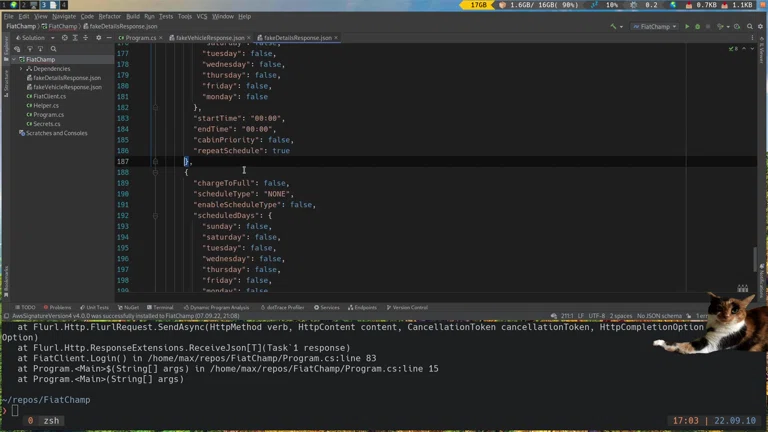The image size is (768, 432).
Task: Open the NuGet tool window
Action: (x=129, y=308)
